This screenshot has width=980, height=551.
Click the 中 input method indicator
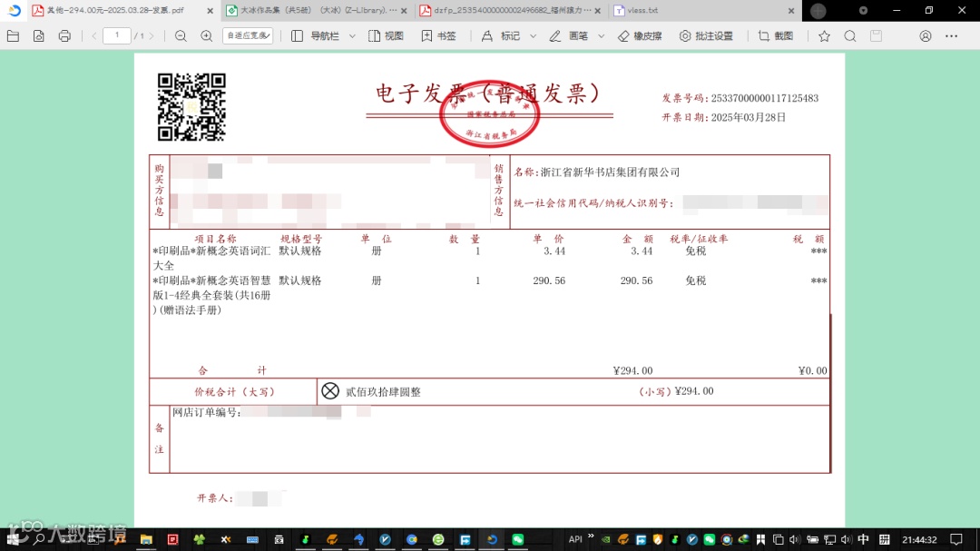863,539
